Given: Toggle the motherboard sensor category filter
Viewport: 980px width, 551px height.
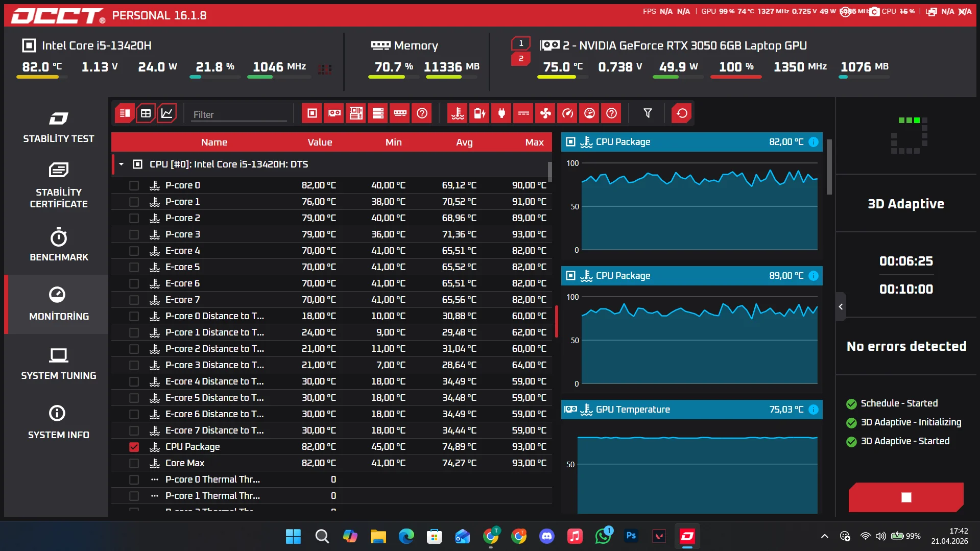Looking at the screenshot, I should click(356, 113).
